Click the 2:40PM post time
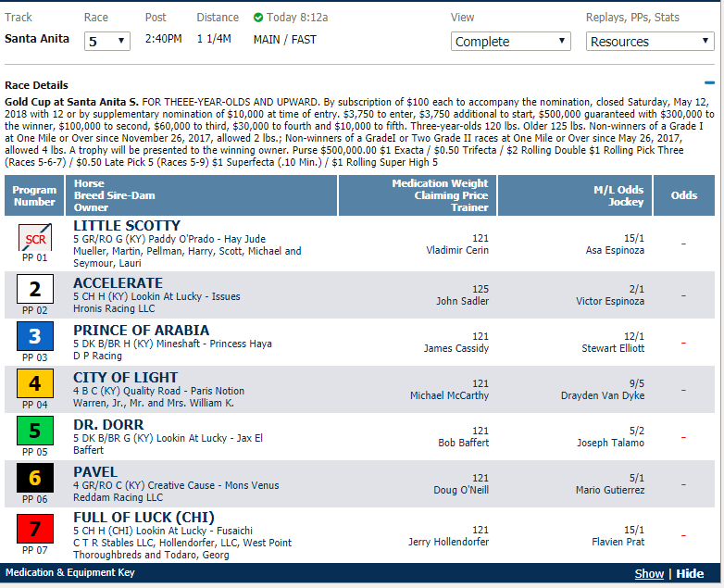This screenshot has width=724, height=588. tap(164, 39)
